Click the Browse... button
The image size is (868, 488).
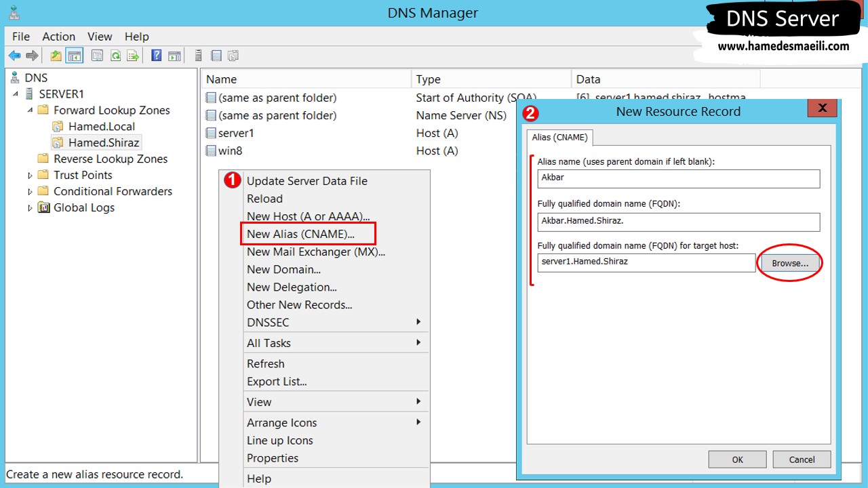coord(790,263)
